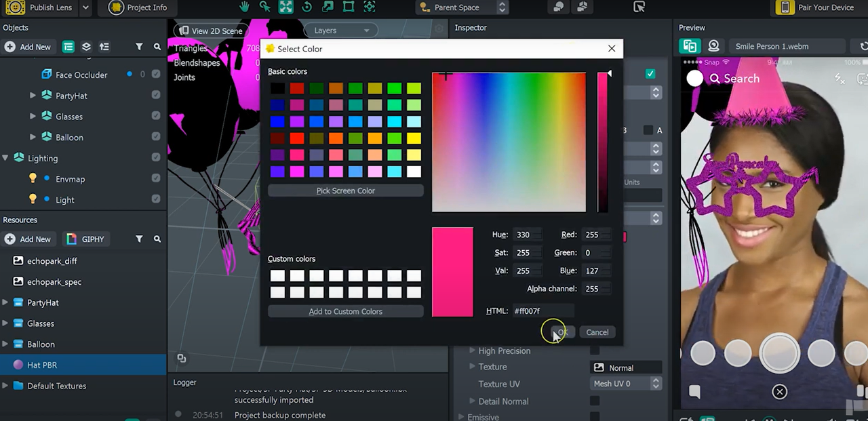
Task: Open Project Info
Action: [139, 7]
